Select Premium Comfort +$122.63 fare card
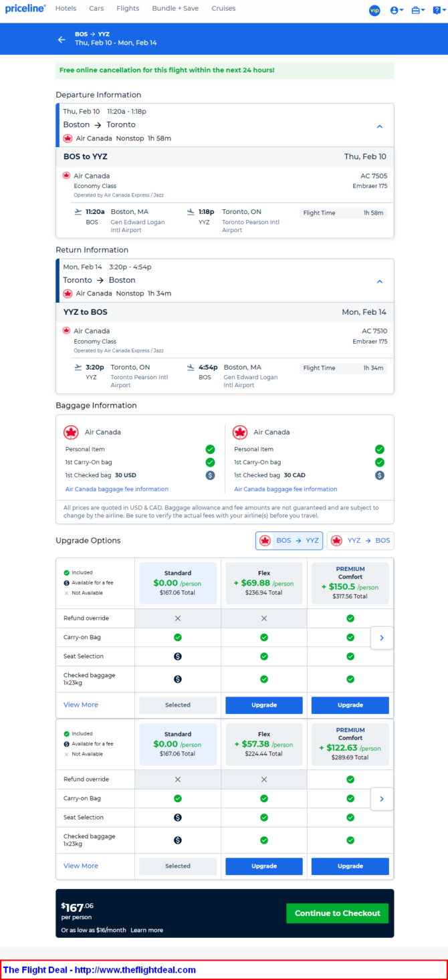This screenshot has height=980, width=448. (350, 744)
